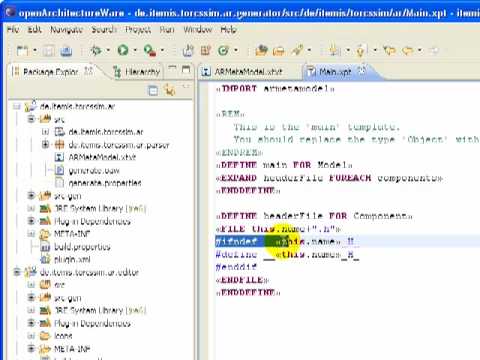
Task: Open the dropdown arrow beside Run button
Action: pyautogui.click(x=135, y=51)
